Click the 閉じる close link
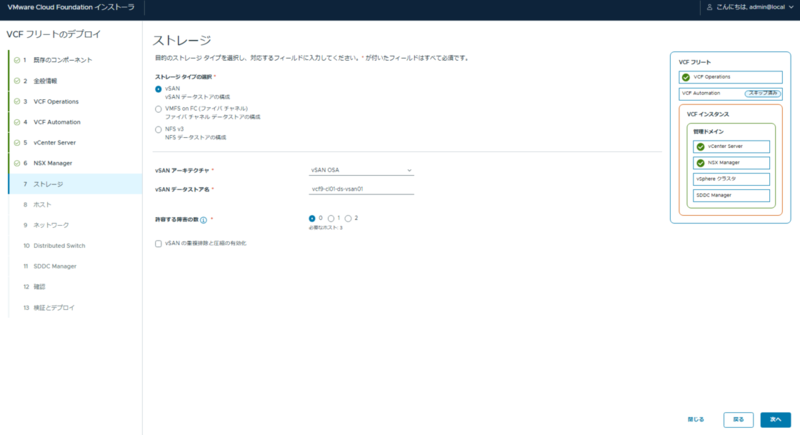Image resolution: width=800 pixels, height=435 pixels. (696, 419)
